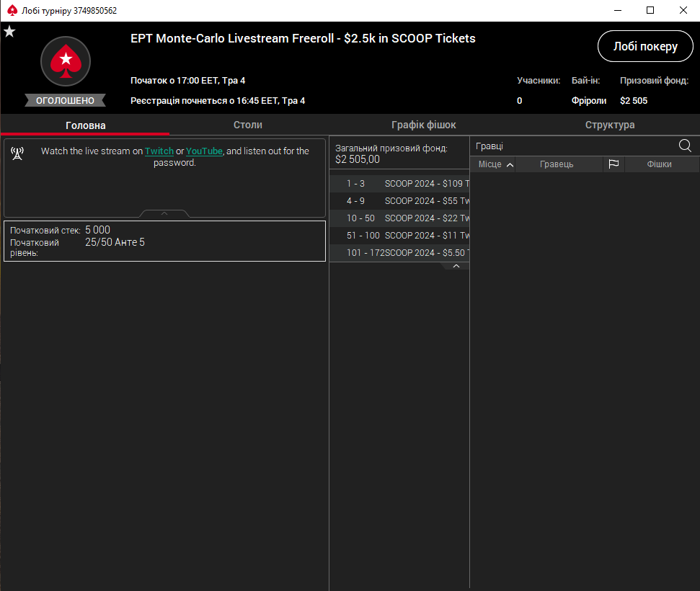Collapse the prize payout list chevron
Screen dimensions: 700x591
click(x=456, y=266)
